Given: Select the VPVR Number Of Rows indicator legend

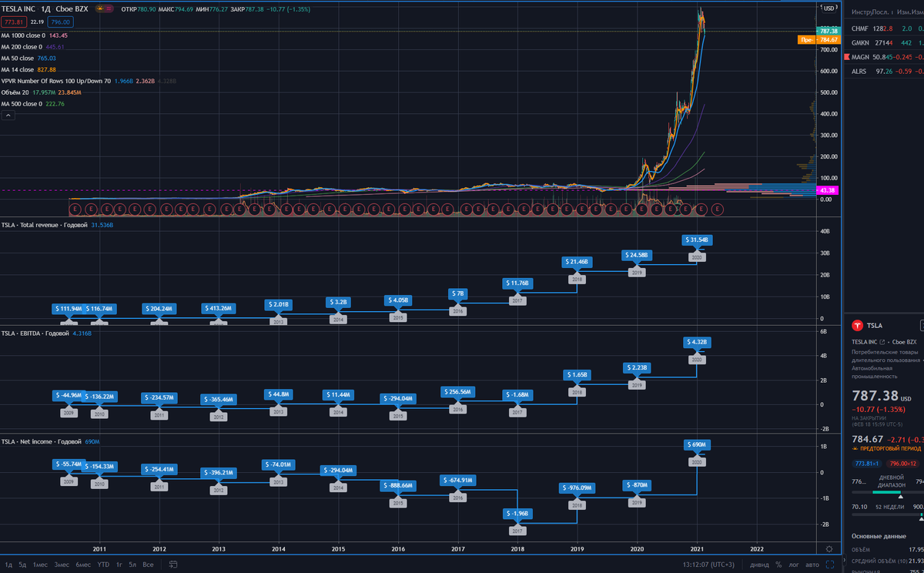Looking at the screenshot, I should point(89,81).
